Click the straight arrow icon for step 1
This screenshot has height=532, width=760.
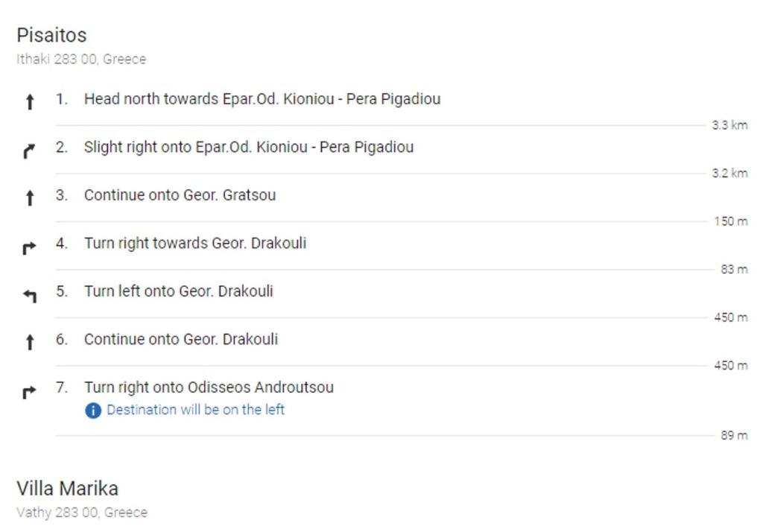click(30, 102)
